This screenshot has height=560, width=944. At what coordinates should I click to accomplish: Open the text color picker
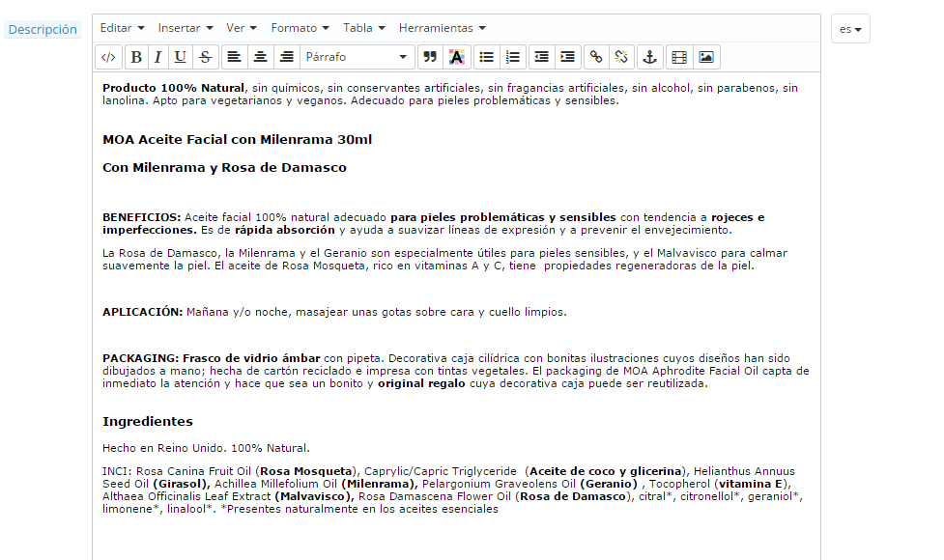click(x=456, y=57)
